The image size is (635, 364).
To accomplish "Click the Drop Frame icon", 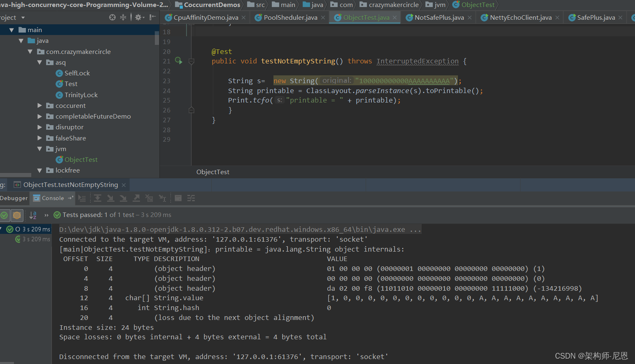I will (149, 198).
